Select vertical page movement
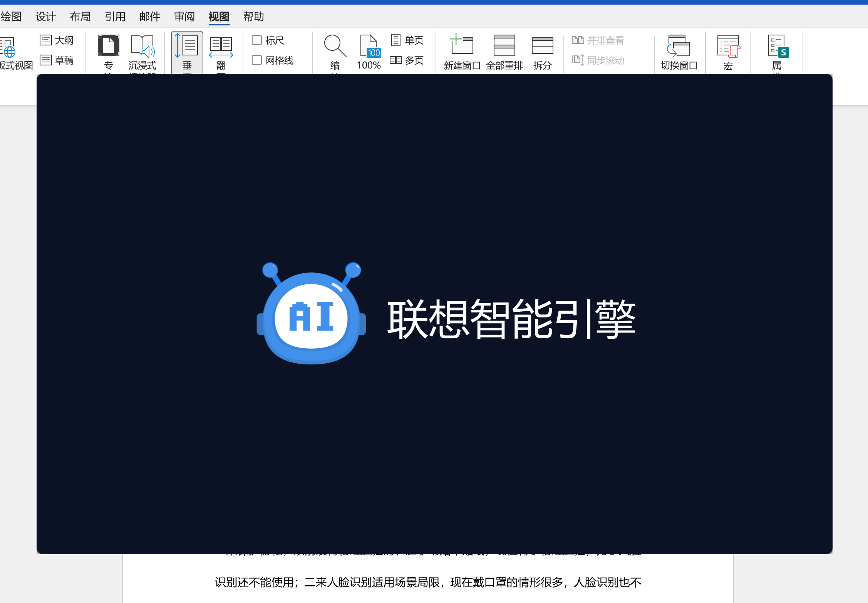The width and height of the screenshot is (868, 603). pyautogui.click(x=187, y=53)
